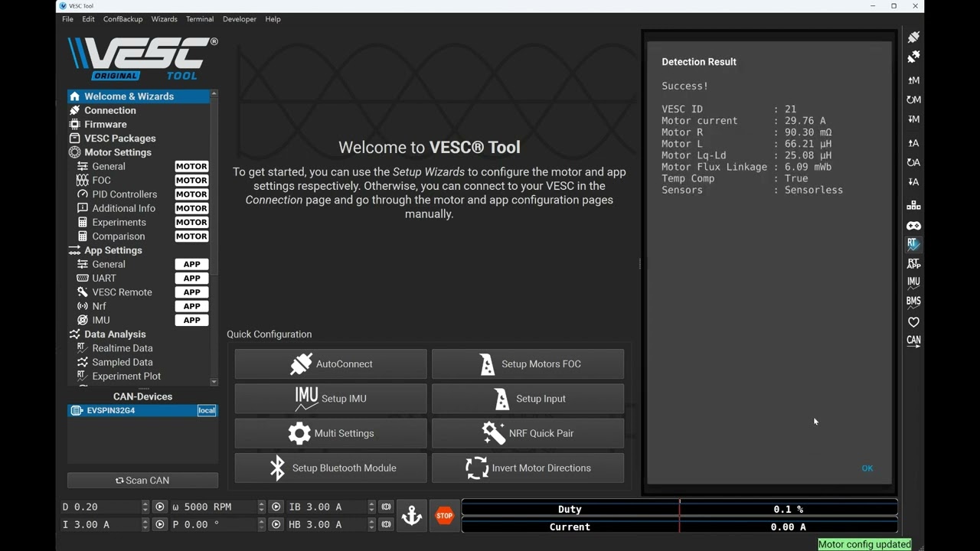980x551 pixels.
Task: Open the File menu
Action: [x=68, y=19]
